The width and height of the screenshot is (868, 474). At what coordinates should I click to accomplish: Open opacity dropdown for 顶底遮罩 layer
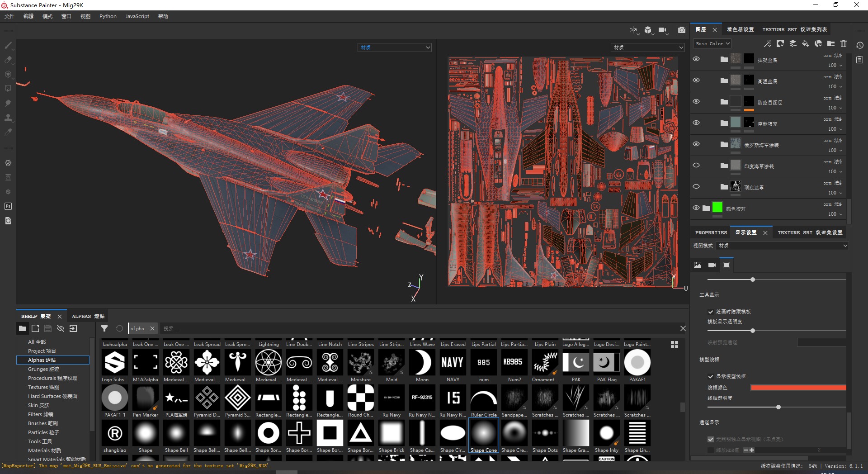(x=835, y=193)
